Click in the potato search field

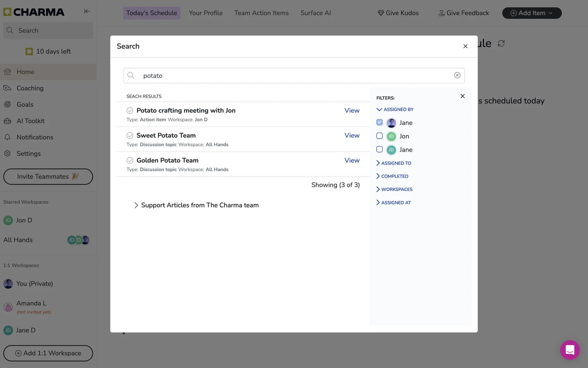[x=294, y=76]
